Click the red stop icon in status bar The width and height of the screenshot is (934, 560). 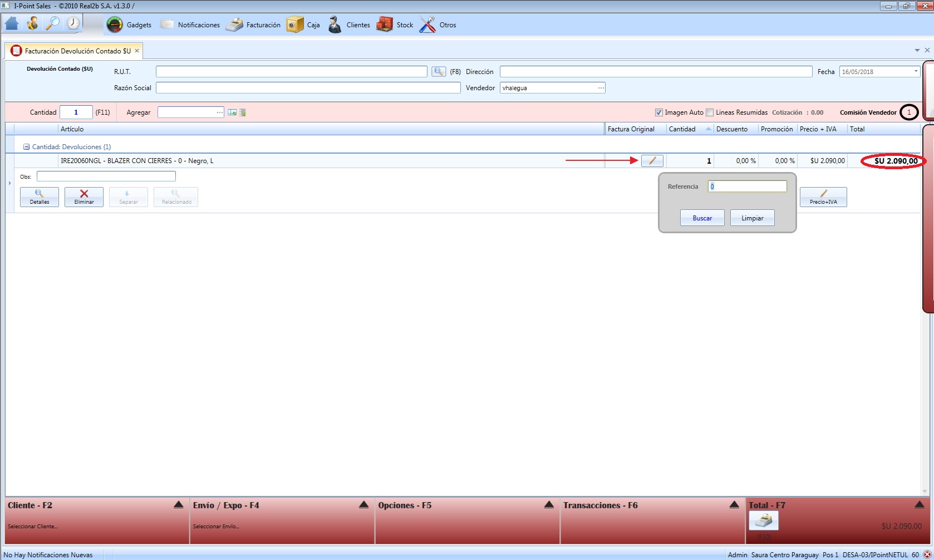point(927,555)
